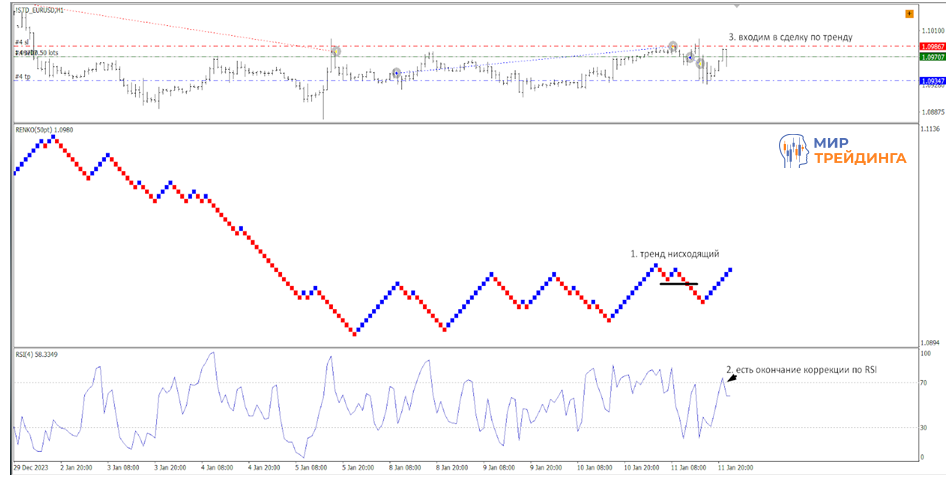Click the EURUSD,H1 symbol title
This screenshot has height=485, width=952.
pos(40,10)
